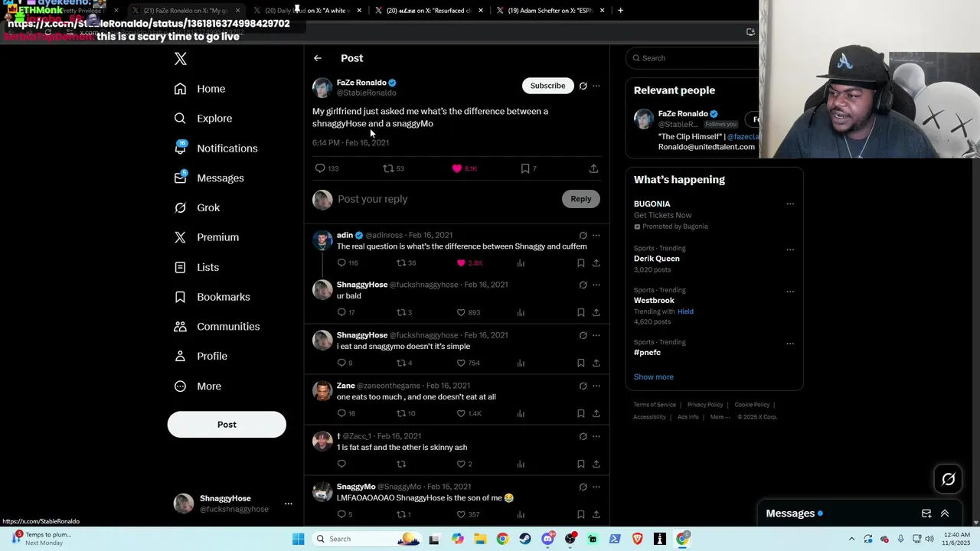Open Terms of Service footer link
Image resolution: width=980 pixels, height=551 pixels.
(x=655, y=405)
